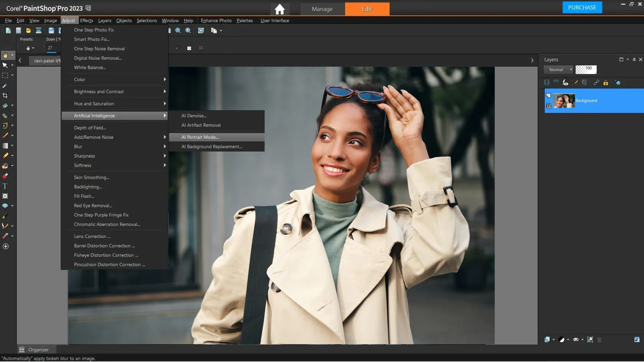Select the Red Eye tool
Screen dimensions: 644x362
[5, 176]
